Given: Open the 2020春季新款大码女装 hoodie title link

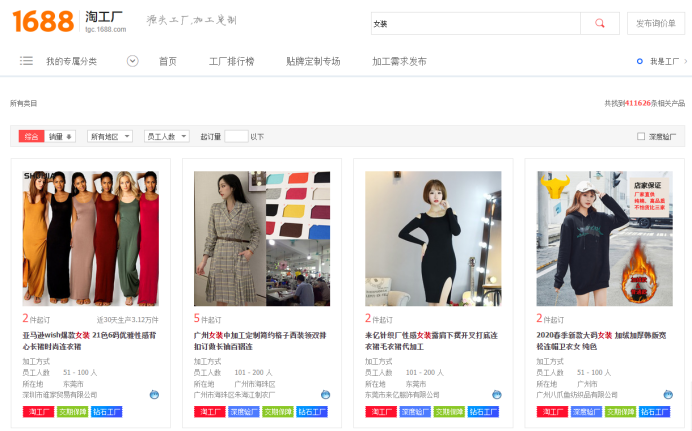Looking at the screenshot, I should [x=601, y=341].
